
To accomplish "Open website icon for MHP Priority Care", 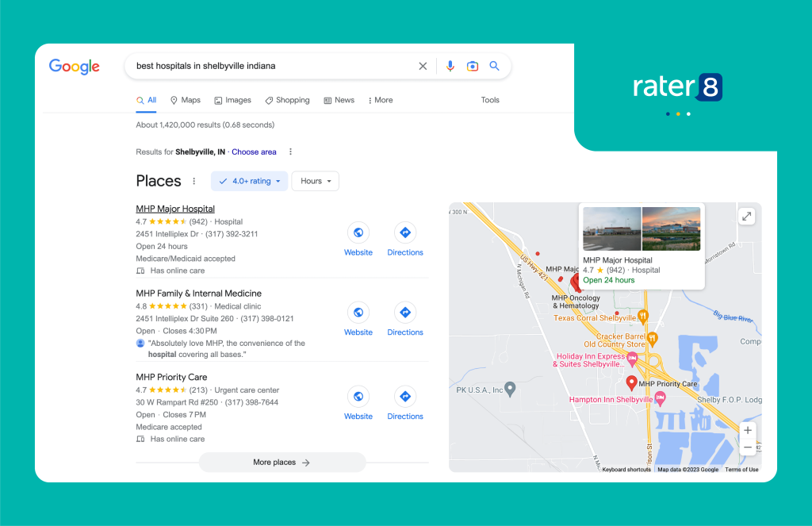I will 358,397.
